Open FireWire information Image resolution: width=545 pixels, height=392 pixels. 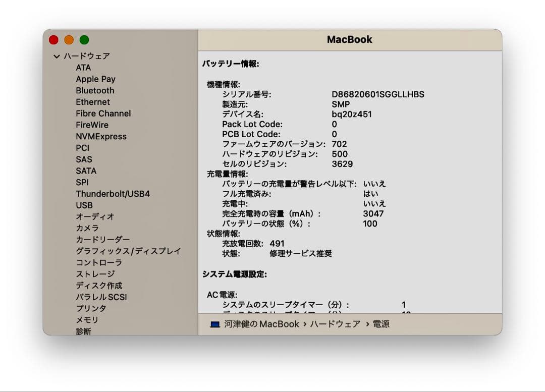[x=93, y=125]
